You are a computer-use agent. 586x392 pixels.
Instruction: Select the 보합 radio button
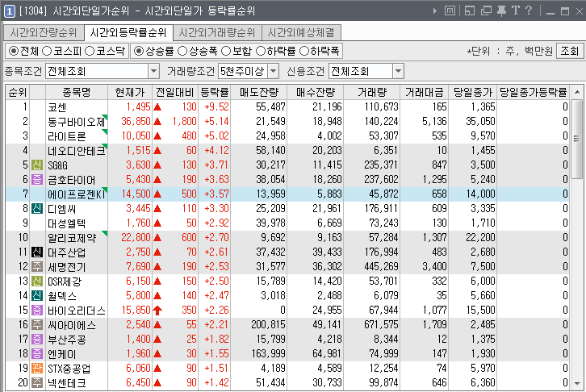[226, 51]
